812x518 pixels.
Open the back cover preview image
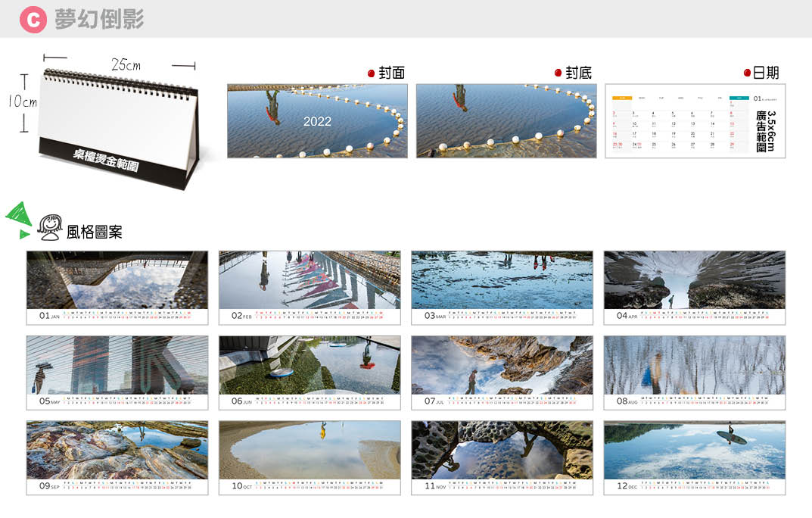pos(506,120)
